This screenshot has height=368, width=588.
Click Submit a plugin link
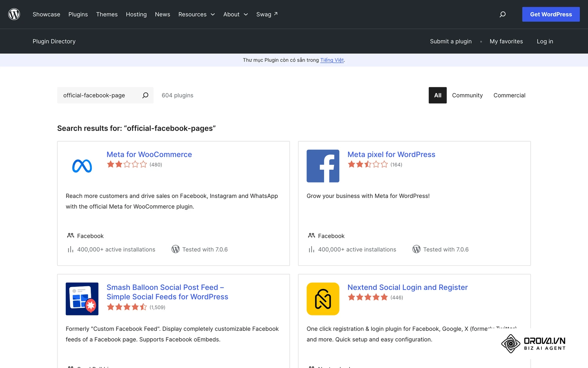point(451,41)
